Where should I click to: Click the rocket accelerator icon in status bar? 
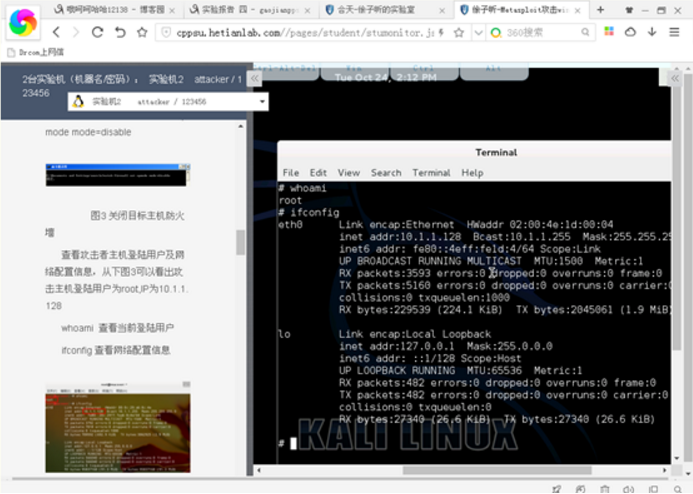point(556,489)
